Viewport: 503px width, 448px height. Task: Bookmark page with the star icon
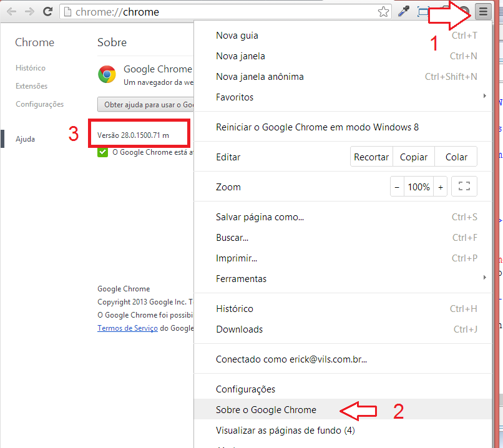pos(383,12)
